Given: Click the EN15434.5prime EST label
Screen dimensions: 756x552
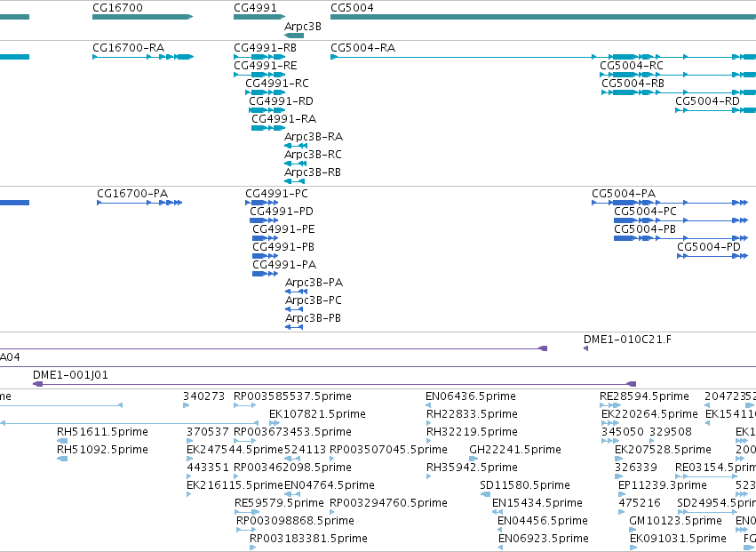Looking at the screenshot, I should (x=537, y=504).
